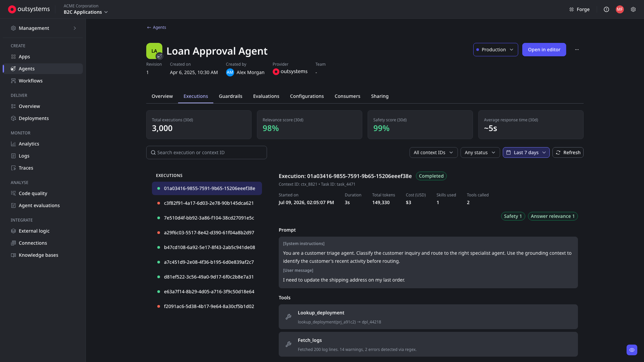This screenshot has height=362, width=644.
Task: Open the help question mark icon
Action: click(606, 9)
